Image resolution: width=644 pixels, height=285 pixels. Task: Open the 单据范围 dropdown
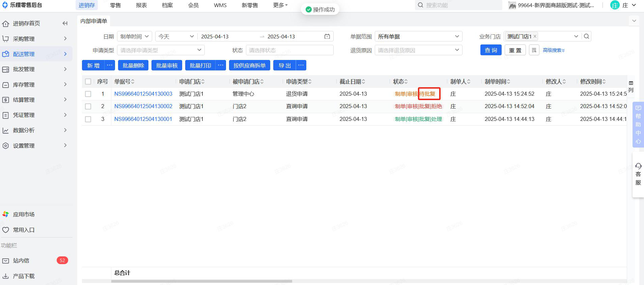pyautogui.click(x=418, y=36)
